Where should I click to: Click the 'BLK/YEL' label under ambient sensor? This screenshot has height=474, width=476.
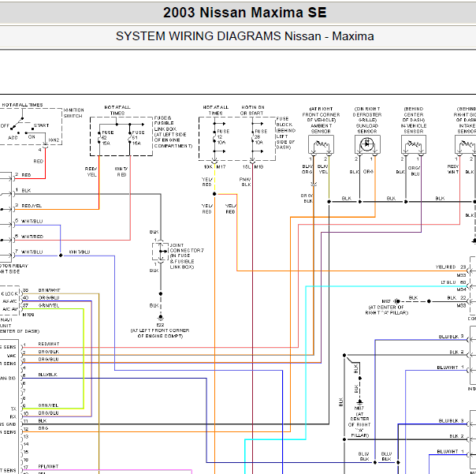[322, 169]
